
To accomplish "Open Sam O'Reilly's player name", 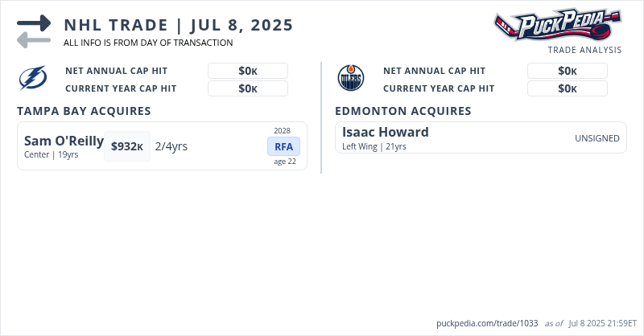I will (64, 141).
